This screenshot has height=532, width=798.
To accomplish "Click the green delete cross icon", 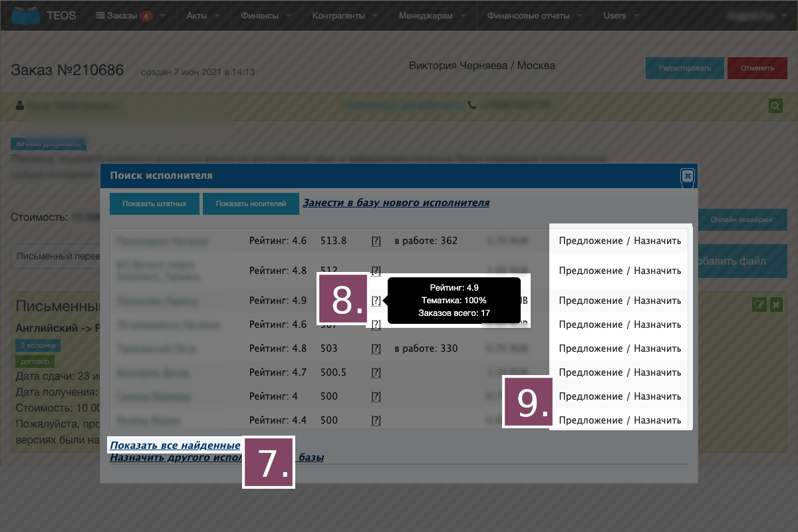I will point(775,305).
